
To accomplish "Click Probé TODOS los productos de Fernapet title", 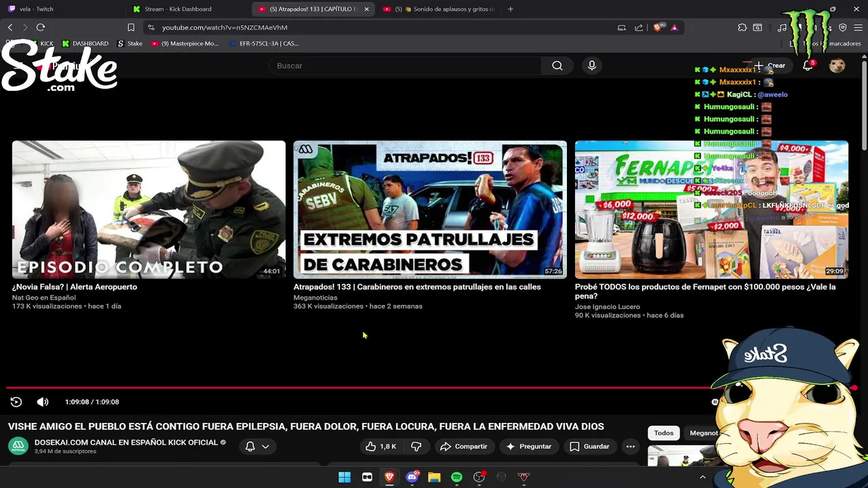I will coord(705,291).
